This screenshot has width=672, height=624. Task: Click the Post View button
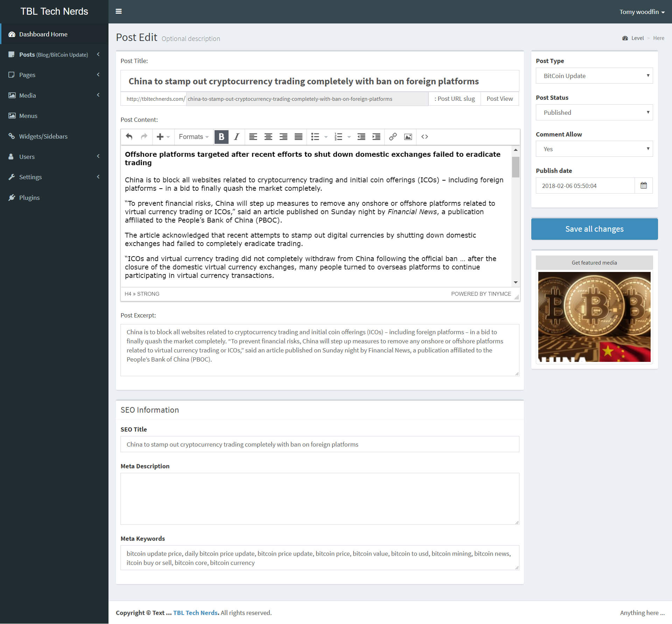point(499,99)
